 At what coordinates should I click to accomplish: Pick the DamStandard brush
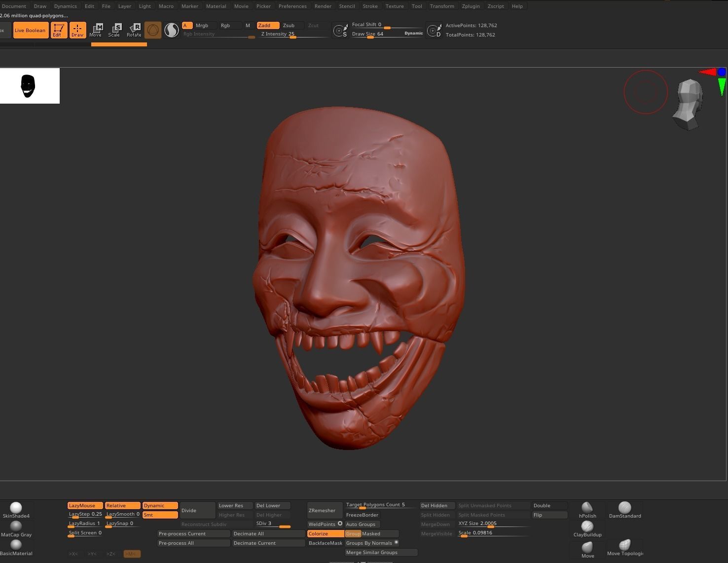625,510
